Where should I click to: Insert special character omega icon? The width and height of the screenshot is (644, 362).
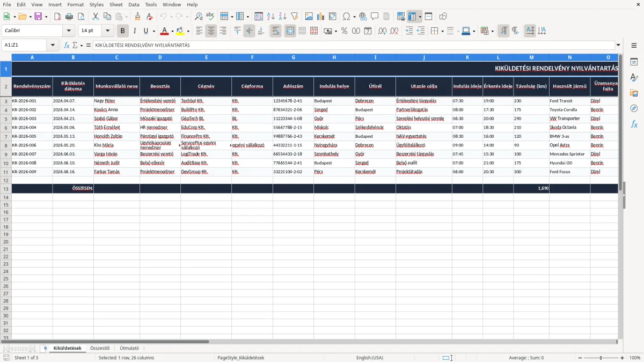(x=346, y=17)
